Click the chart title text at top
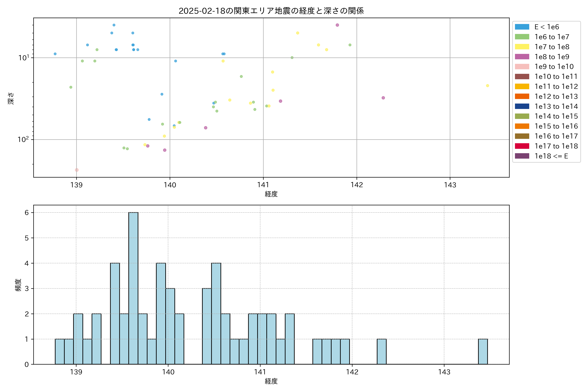This screenshot has height=392, width=588. (271, 11)
